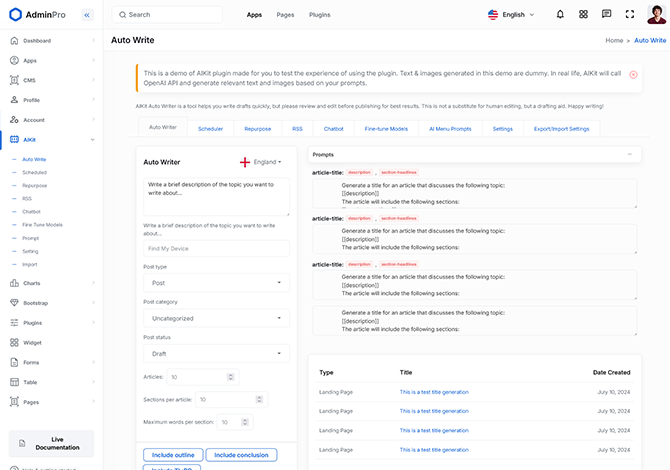Open the England language selector
The height and width of the screenshot is (470, 670).
[261, 162]
